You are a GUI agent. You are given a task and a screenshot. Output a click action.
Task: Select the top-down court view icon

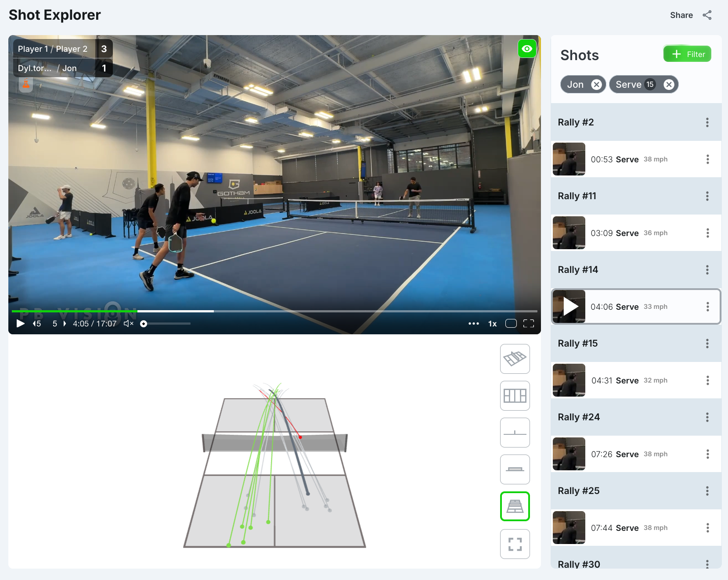tap(515, 396)
